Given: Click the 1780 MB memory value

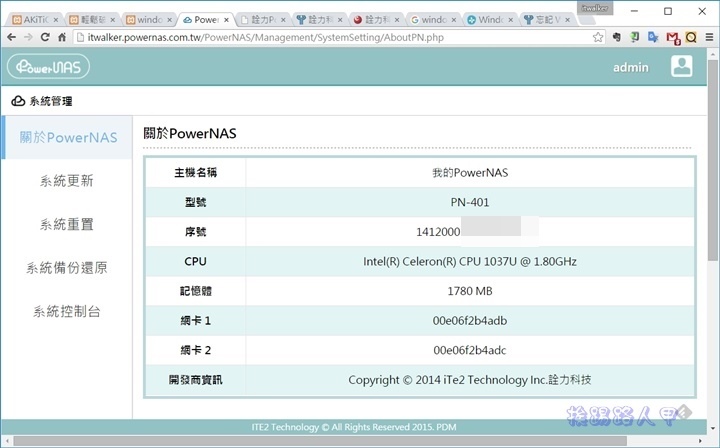Looking at the screenshot, I should tap(470, 291).
